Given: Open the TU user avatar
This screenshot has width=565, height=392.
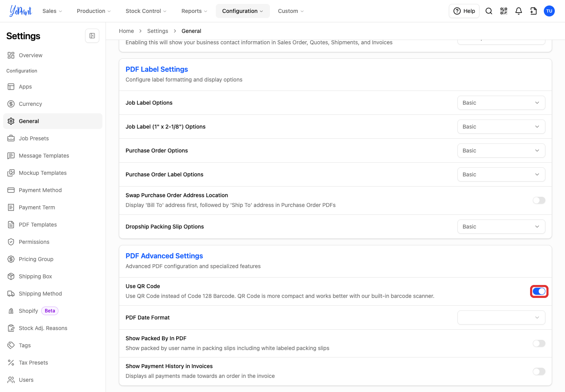Looking at the screenshot, I should tap(549, 11).
